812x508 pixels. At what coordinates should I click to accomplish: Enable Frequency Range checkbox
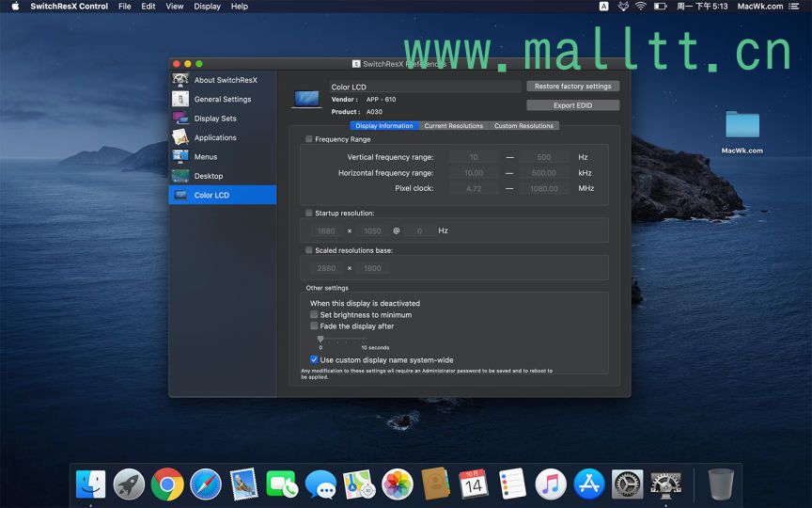(308, 139)
